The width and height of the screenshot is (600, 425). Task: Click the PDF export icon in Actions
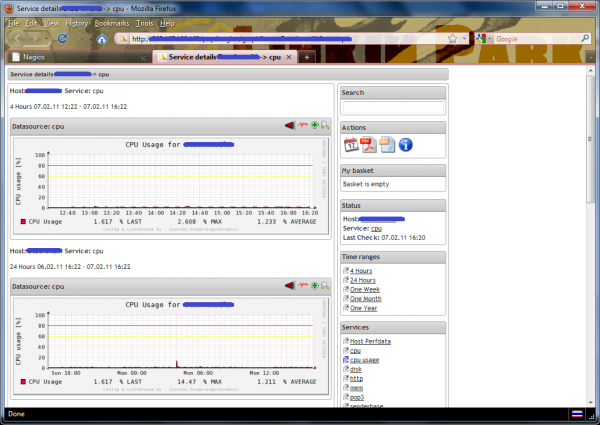pyautogui.click(x=368, y=146)
